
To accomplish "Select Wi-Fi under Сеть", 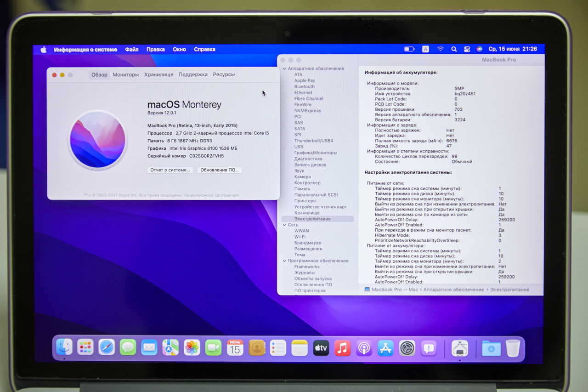I will point(300,237).
